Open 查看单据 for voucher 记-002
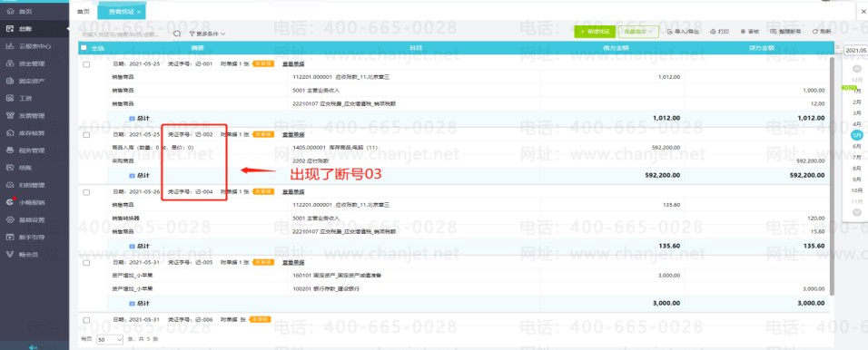868x350 pixels. 293,134
